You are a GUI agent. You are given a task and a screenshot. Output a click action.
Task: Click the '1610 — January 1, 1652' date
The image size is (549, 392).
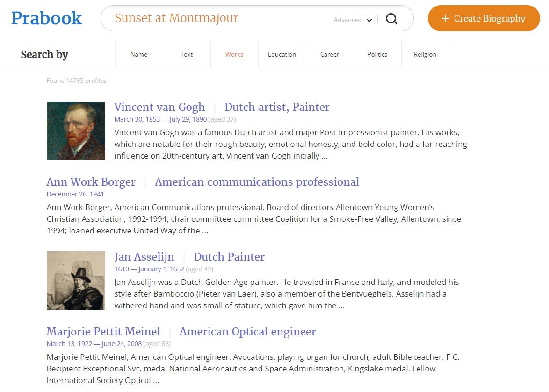[149, 269]
